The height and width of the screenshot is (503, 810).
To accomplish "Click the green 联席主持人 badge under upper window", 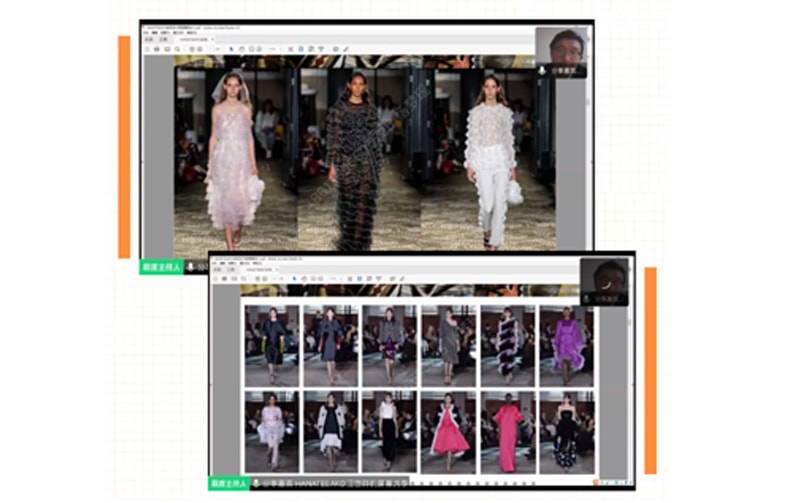I will (x=161, y=267).
